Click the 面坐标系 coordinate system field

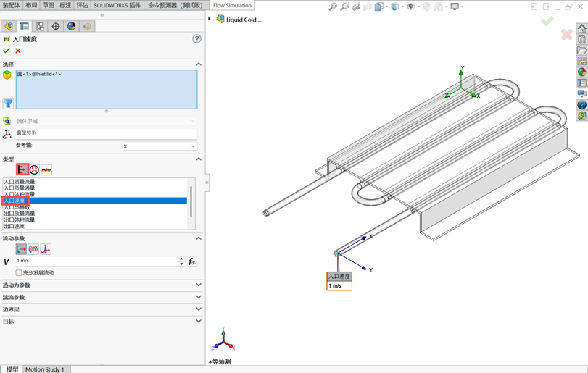pyautogui.click(x=107, y=133)
